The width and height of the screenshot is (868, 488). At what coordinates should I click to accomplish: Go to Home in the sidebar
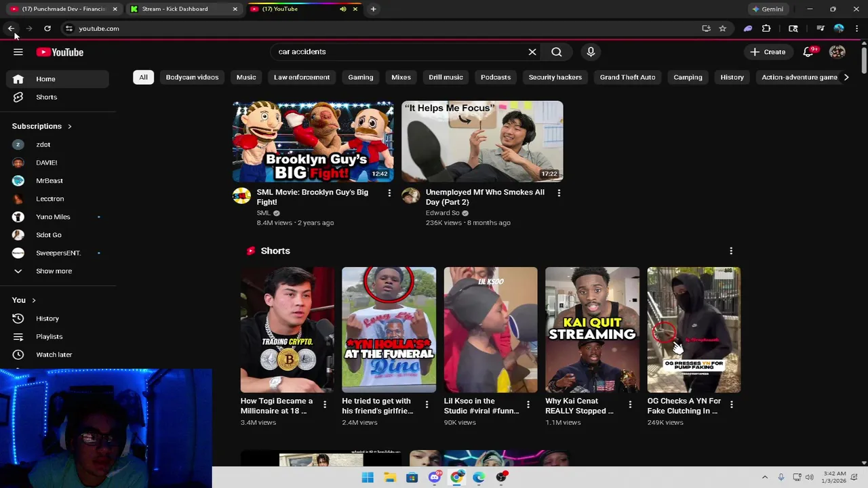click(58, 79)
